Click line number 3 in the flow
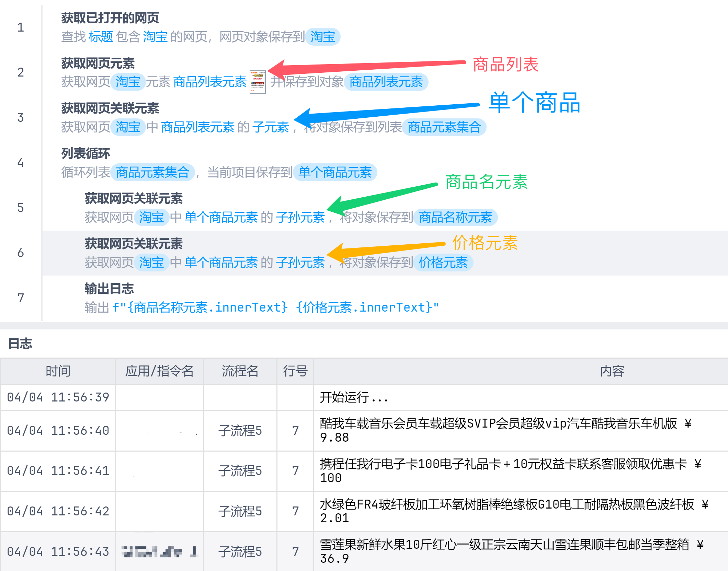 coord(21,117)
